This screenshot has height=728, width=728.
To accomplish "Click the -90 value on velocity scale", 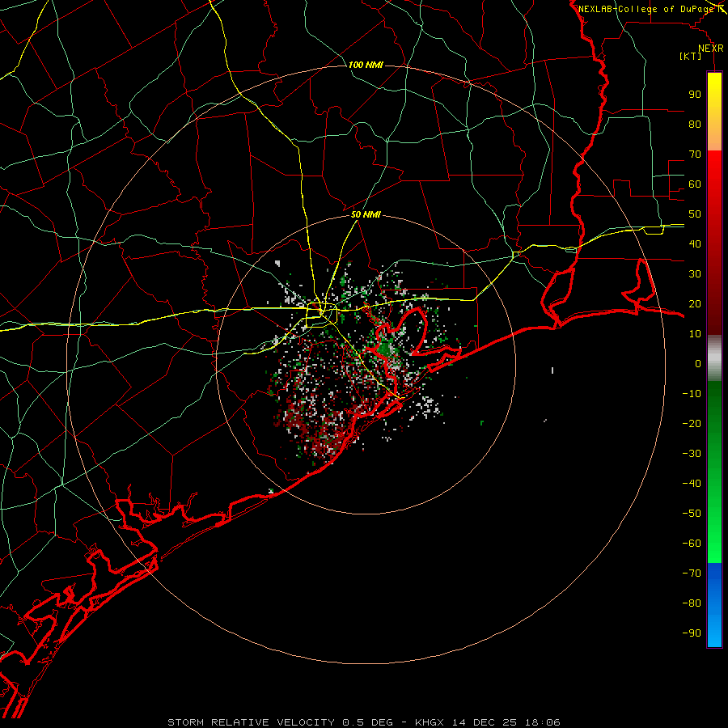I will coord(692,633).
